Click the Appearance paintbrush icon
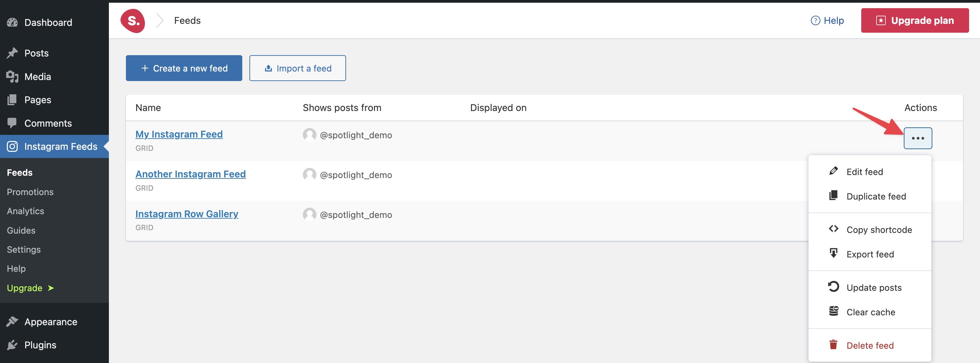980x363 pixels. point(12,322)
